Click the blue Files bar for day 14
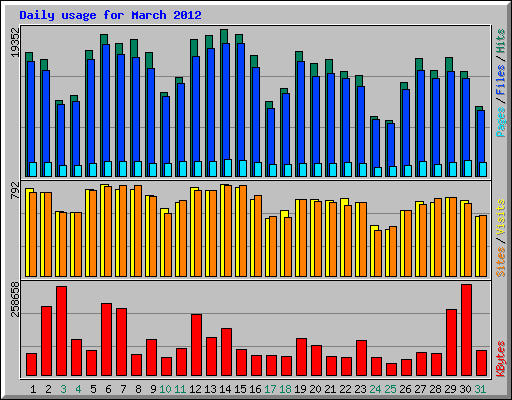The image size is (512, 400). click(226, 102)
